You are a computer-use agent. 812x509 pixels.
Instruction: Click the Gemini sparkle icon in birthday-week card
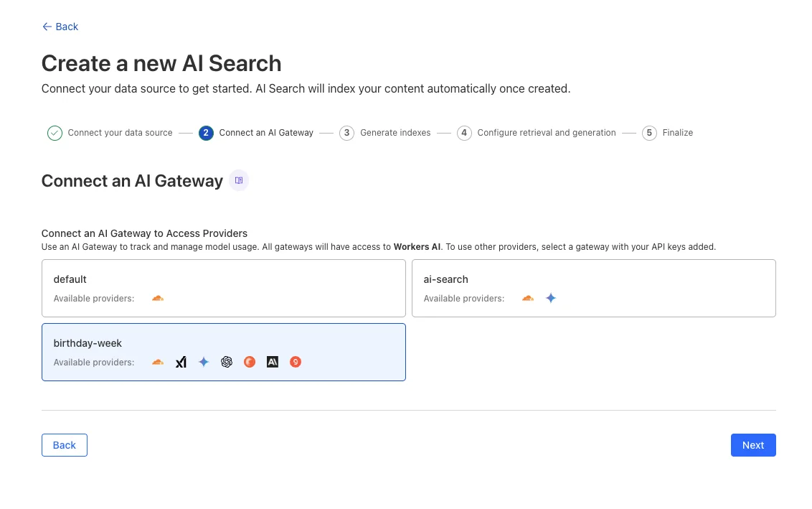click(204, 363)
